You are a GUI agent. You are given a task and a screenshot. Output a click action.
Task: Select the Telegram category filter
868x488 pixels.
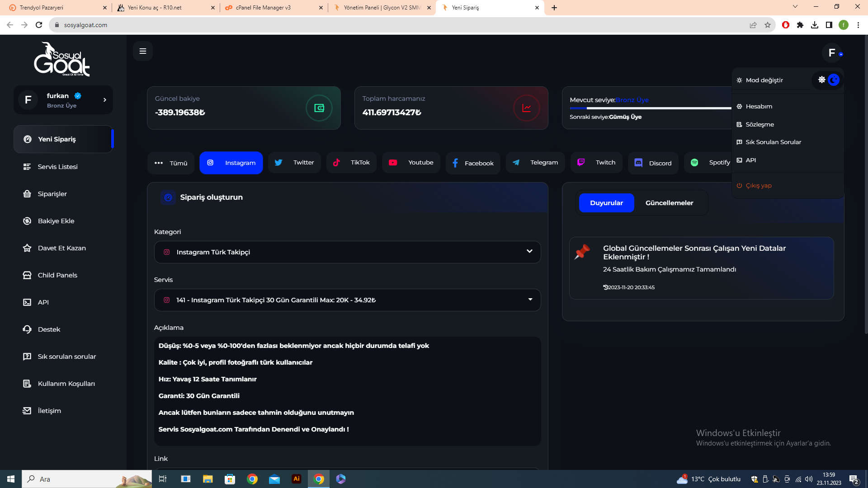pos(535,163)
